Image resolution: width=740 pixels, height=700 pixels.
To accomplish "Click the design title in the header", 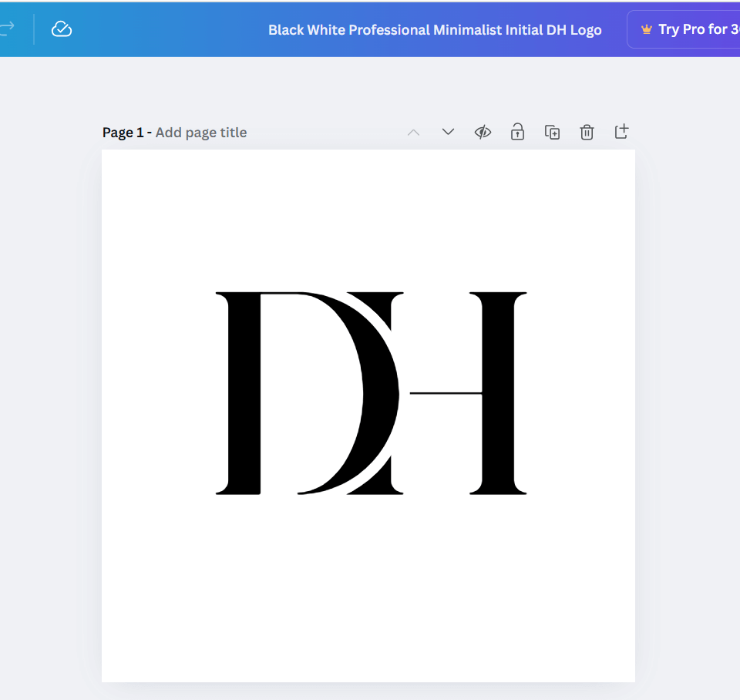I will point(435,30).
